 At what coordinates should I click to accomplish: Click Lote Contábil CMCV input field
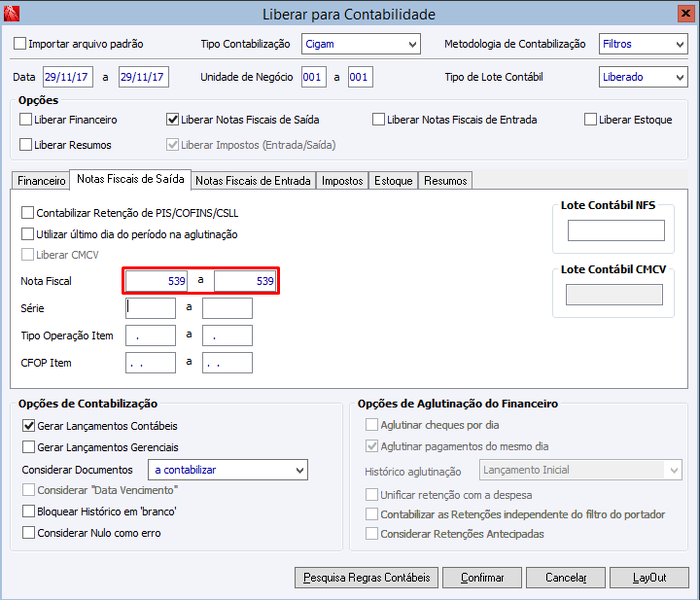614,295
